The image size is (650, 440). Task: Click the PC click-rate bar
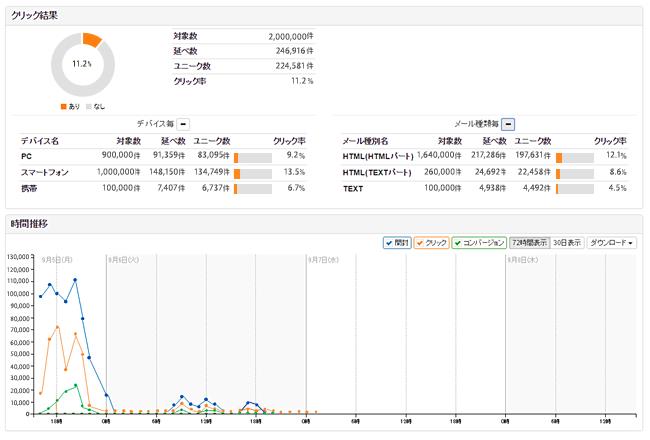point(253,158)
